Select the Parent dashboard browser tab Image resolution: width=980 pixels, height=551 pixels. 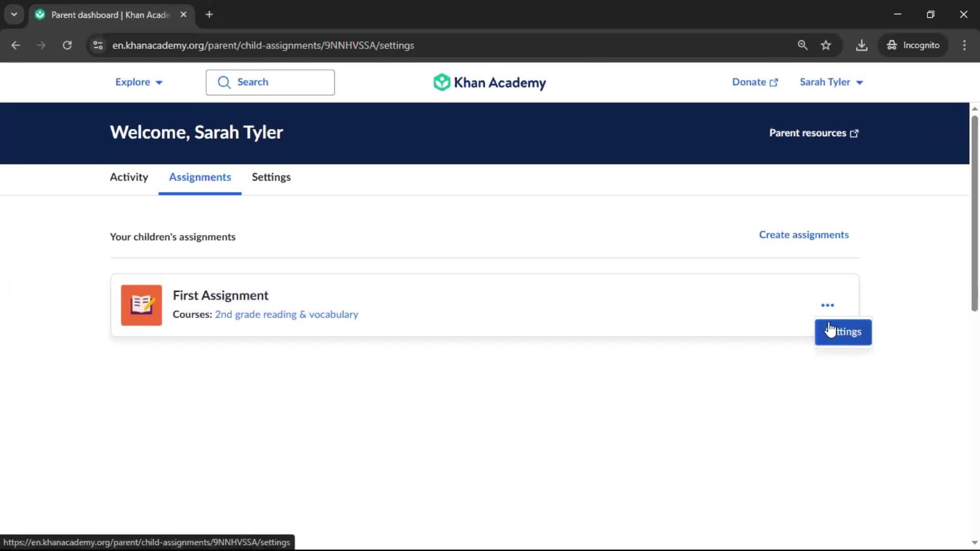click(111, 14)
